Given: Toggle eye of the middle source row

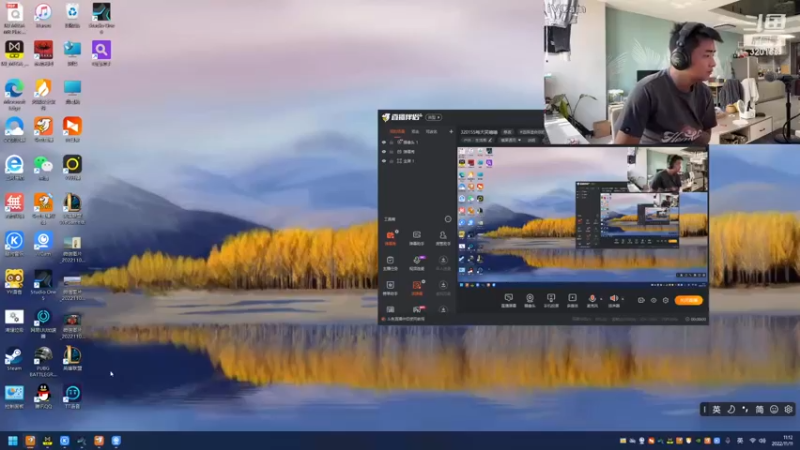Looking at the screenshot, I should [384, 152].
